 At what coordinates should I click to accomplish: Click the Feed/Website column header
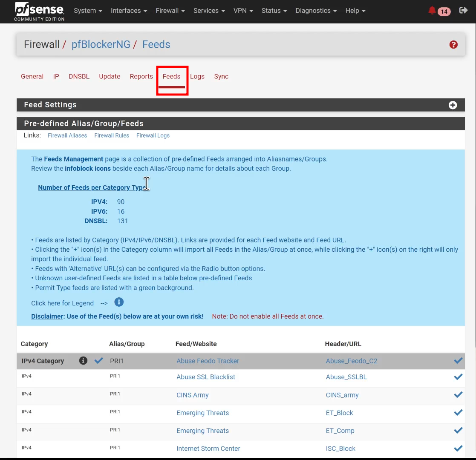tap(196, 344)
